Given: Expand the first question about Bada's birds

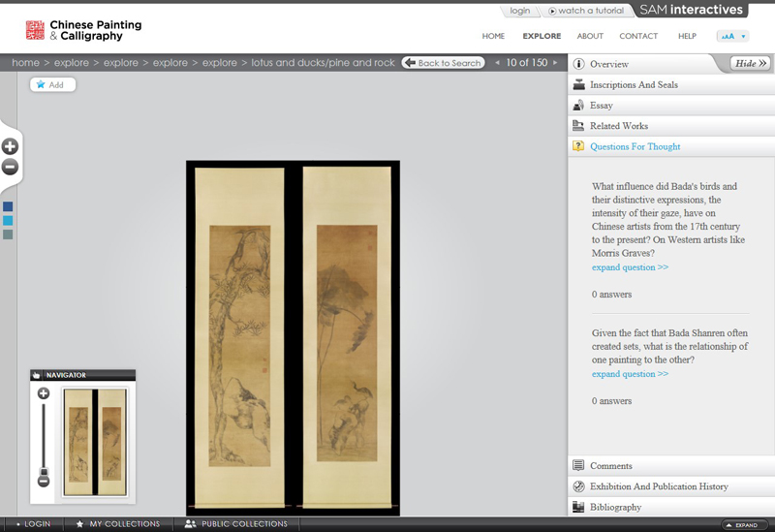Looking at the screenshot, I should [x=630, y=267].
